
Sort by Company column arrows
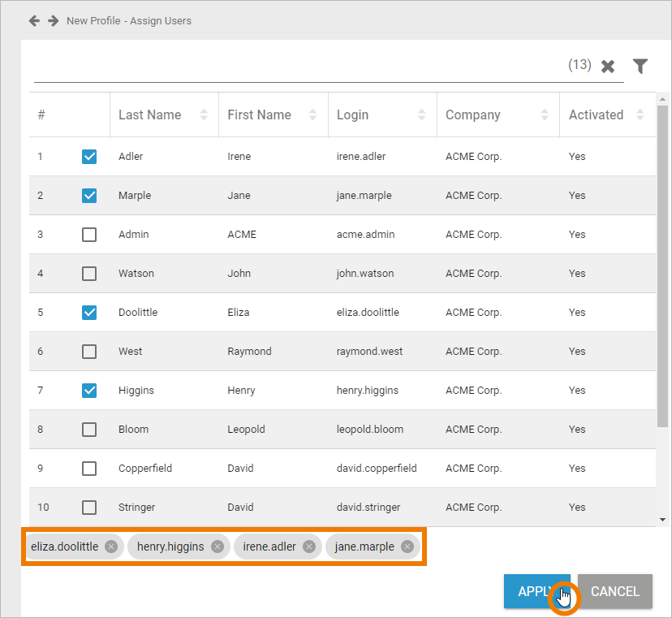coord(545,115)
